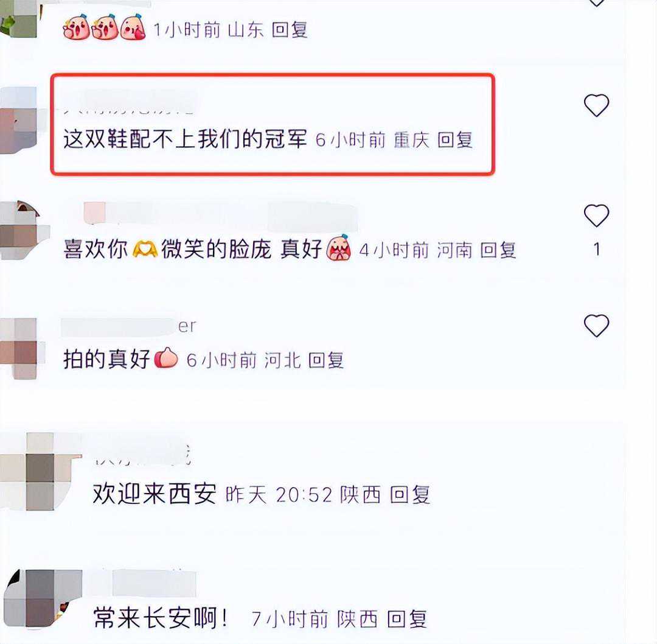
Task: Open avatar of the Chongqing commenter
Action: click(x=18, y=121)
